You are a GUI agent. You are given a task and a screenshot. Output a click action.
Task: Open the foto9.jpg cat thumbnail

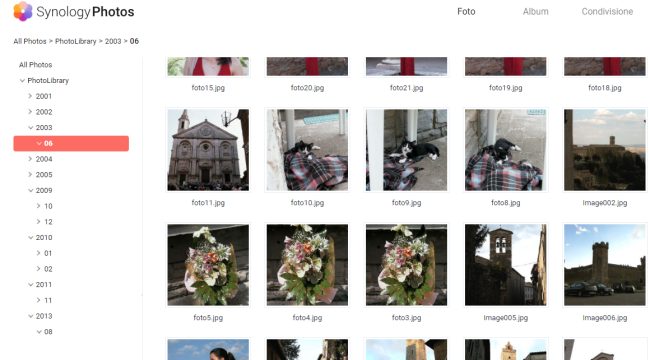click(x=406, y=150)
